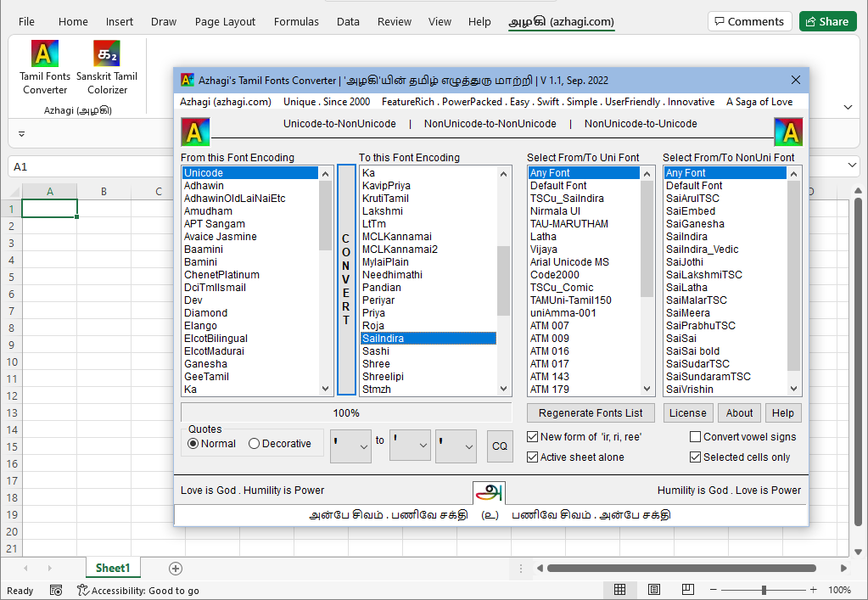Switch to Page Break Preview in status bar
The width and height of the screenshot is (868, 600).
click(687, 590)
